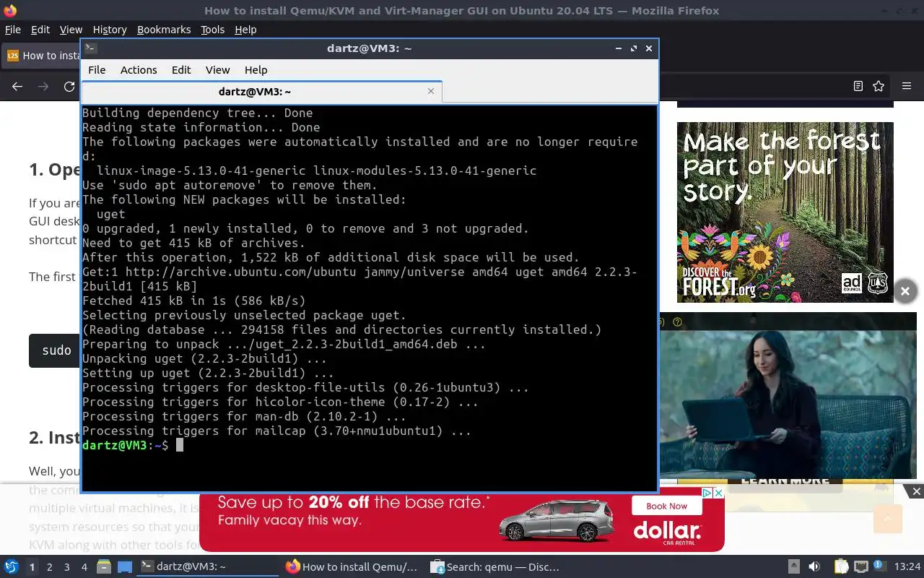The image size is (924, 578).
Task: Click the removable media eject tray icon
Action: [793, 567]
